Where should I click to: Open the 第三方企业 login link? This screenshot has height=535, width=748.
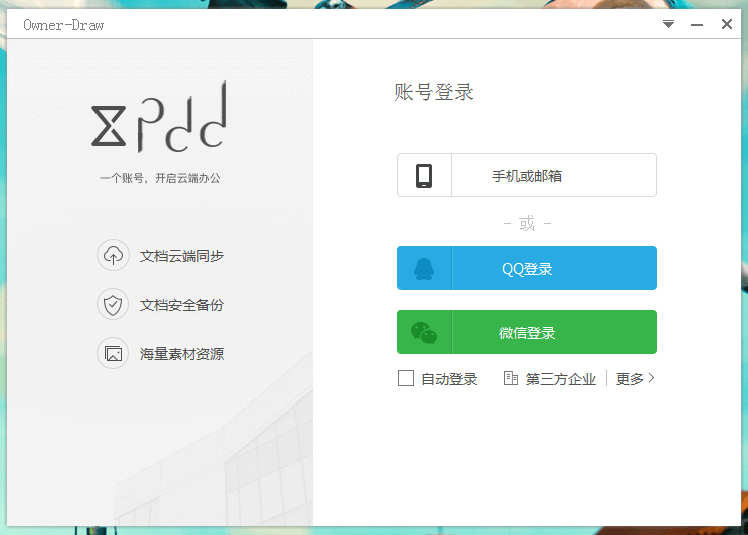coord(561,379)
